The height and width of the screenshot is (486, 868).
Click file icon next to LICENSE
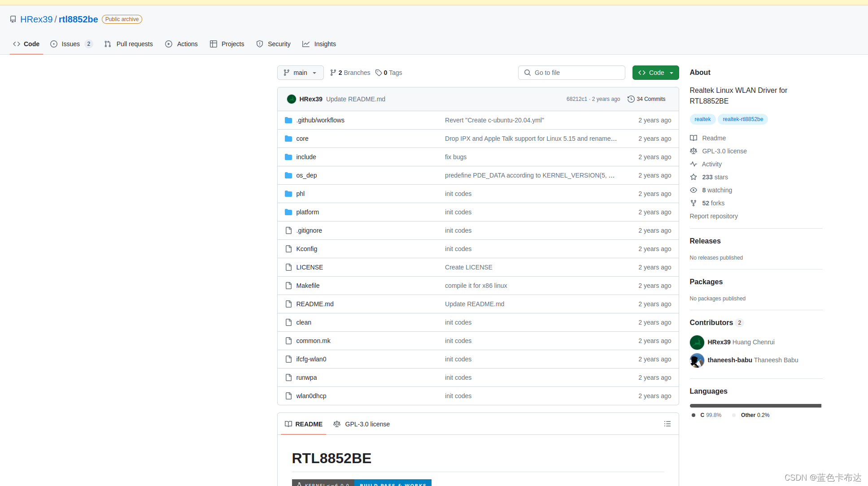(x=288, y=267)
